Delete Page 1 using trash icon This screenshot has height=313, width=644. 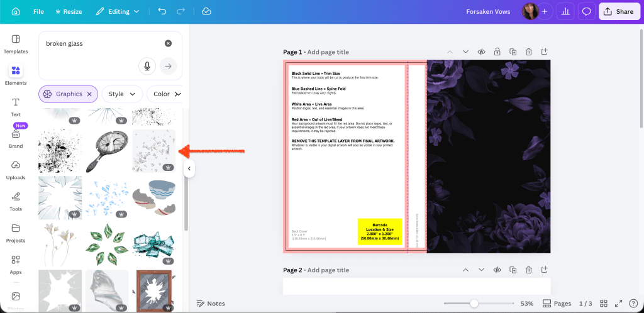coord(529,52)
